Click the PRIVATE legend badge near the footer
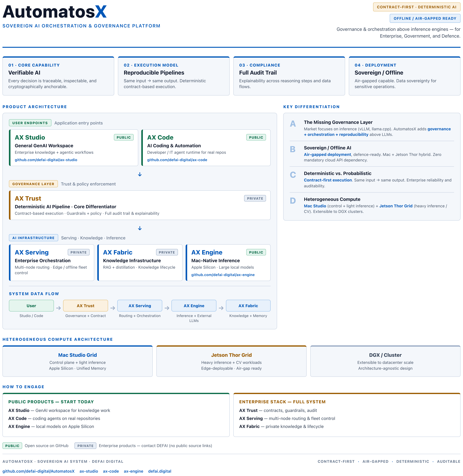Image resolution: width=463 pixels, height=476 pixels. pyautogui.click(x=85, y=446)
